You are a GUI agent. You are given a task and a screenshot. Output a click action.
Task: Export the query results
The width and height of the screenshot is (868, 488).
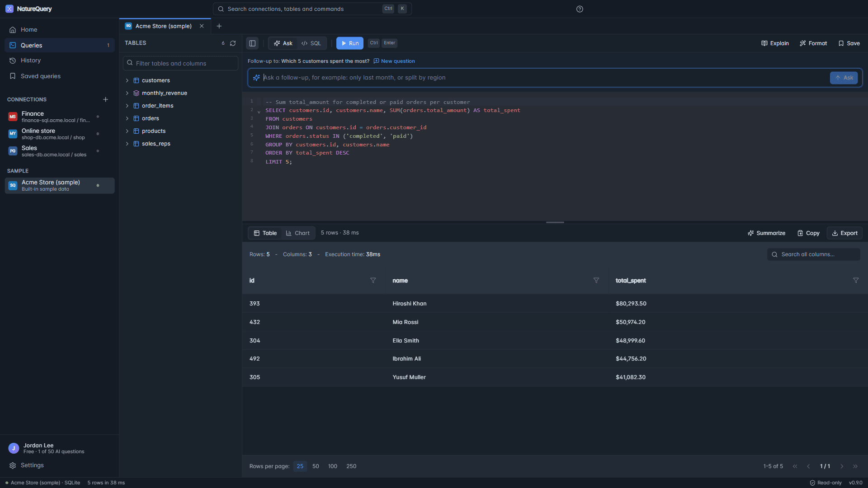click(844, 233)
